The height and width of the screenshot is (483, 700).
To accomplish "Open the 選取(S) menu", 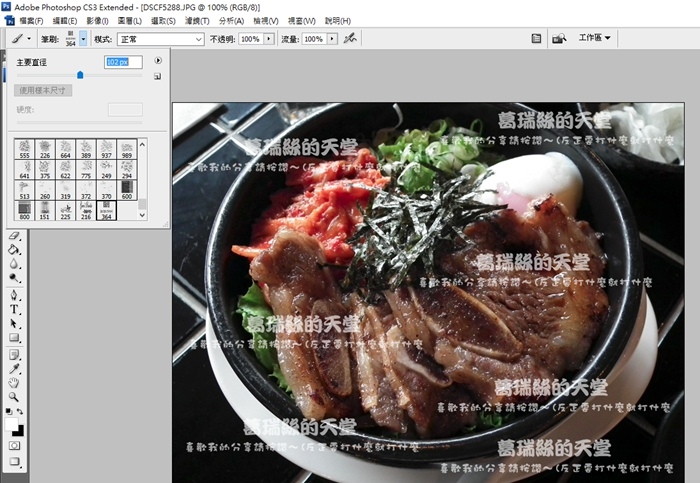I will click(x=163, y=21).
